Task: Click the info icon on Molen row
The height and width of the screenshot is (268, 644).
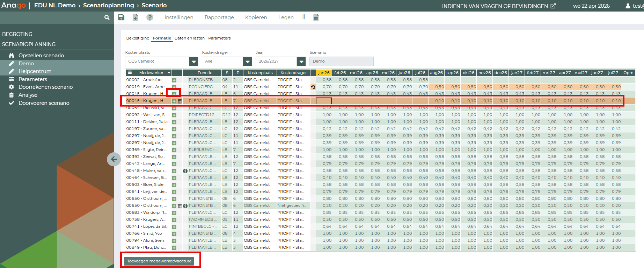Action: click(185, 171)
